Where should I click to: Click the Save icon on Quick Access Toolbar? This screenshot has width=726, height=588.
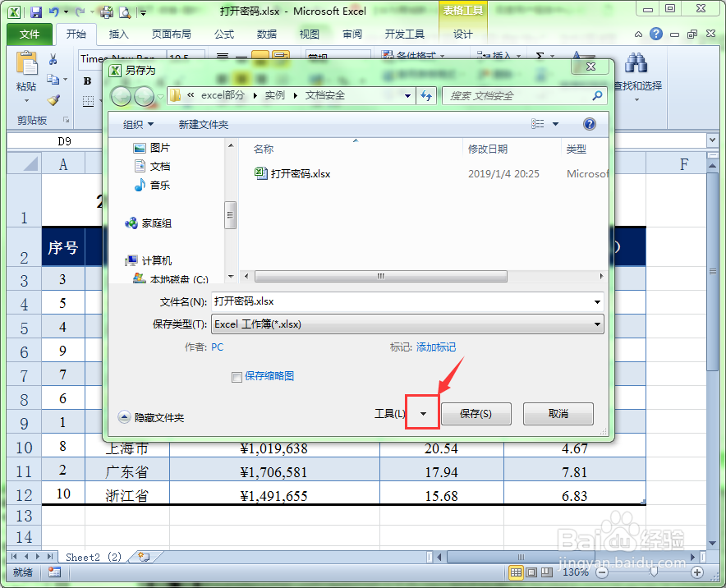36,11
